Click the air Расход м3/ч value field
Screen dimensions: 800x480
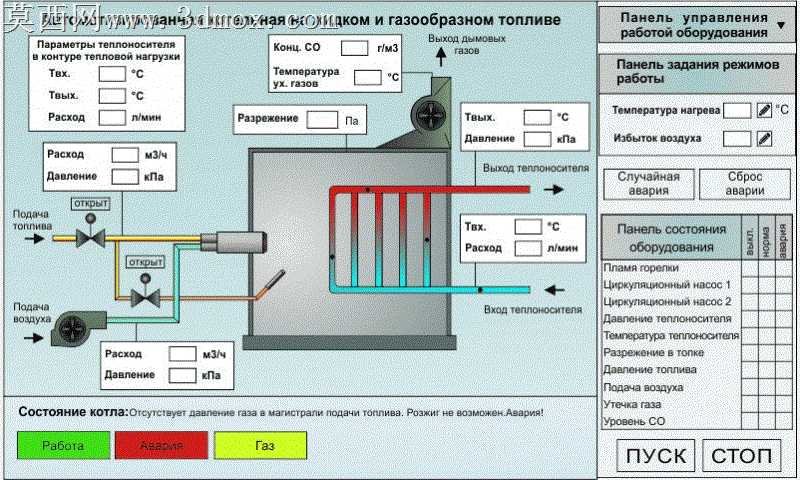point(182,354)
